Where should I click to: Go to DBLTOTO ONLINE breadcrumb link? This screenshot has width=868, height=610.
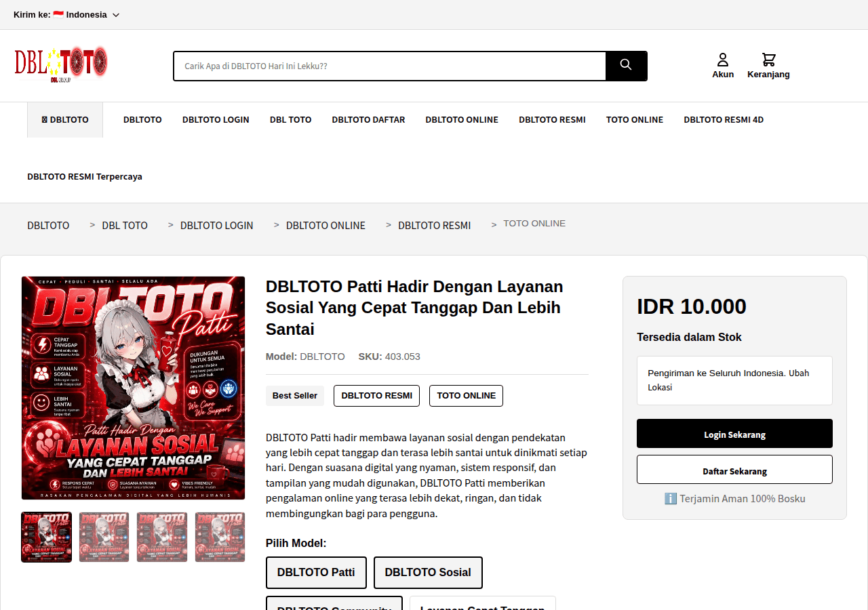(325, 225)
